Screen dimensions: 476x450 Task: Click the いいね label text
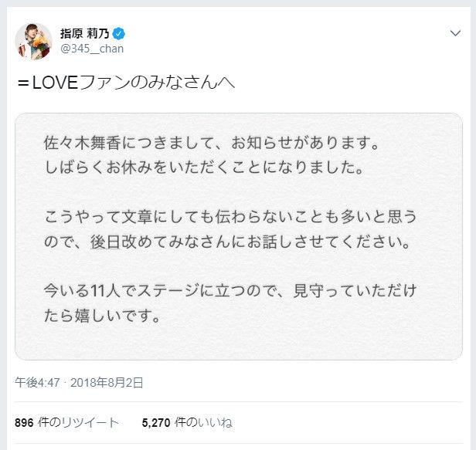[216, 422]
